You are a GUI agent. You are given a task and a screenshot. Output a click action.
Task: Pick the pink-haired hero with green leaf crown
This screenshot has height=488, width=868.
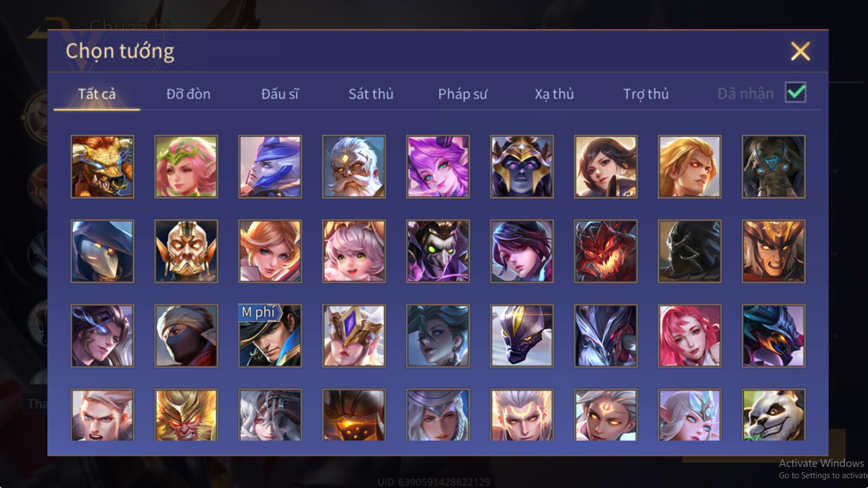coord(186,166)
